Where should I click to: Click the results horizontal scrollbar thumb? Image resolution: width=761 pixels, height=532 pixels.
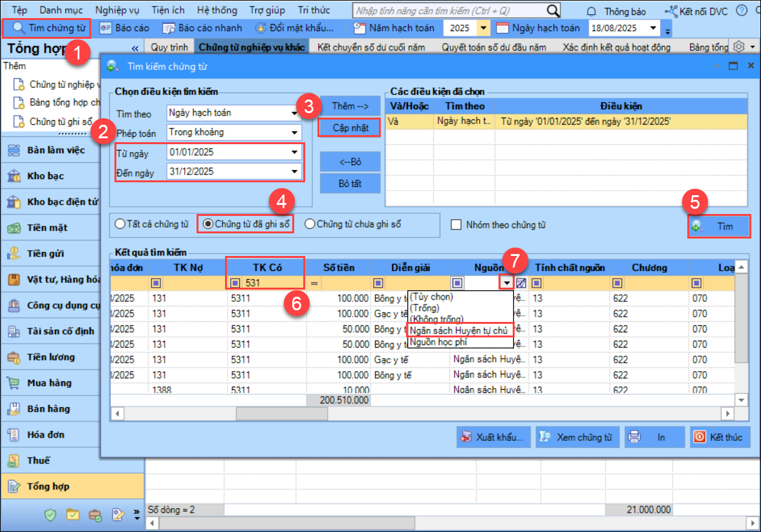point(281,414)
